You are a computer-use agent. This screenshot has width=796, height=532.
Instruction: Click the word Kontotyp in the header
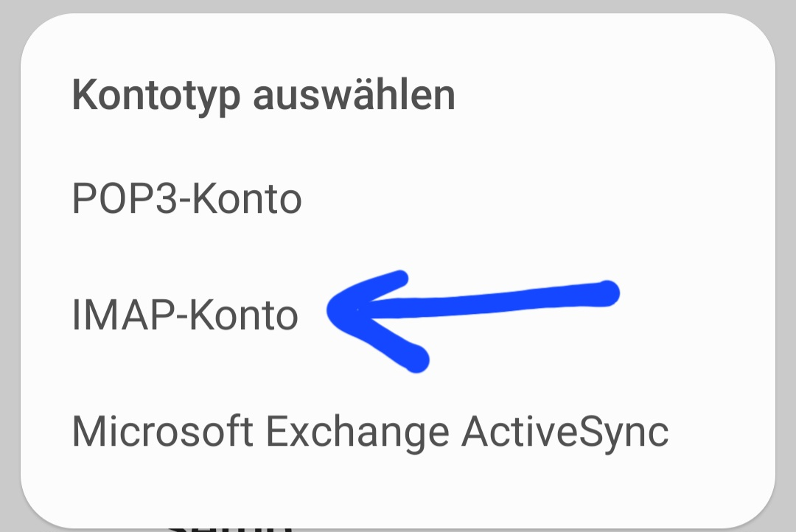coord(156,96)
